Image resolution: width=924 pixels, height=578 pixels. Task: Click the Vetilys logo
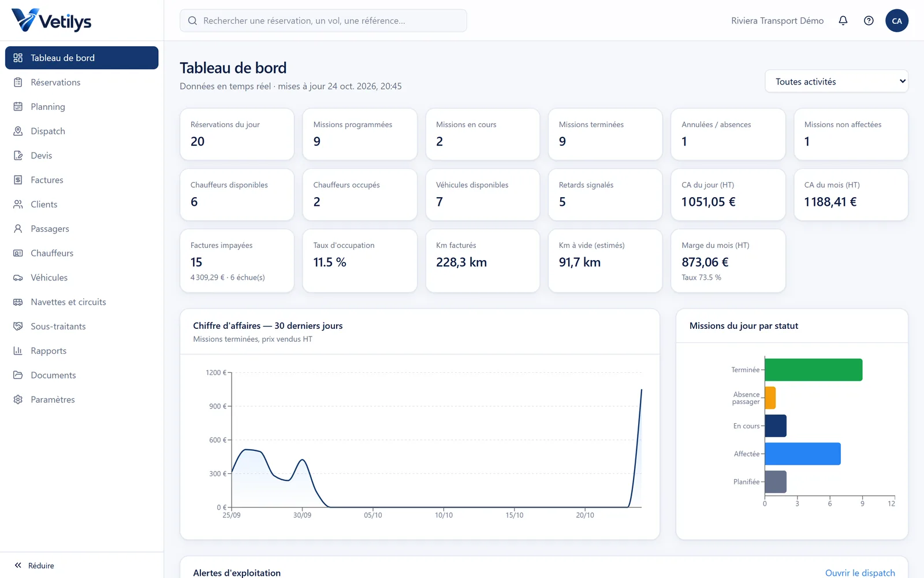(51, 21)
